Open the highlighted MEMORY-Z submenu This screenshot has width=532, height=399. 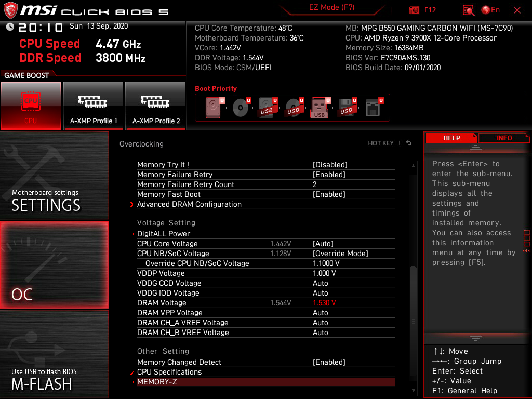(266, 382)
